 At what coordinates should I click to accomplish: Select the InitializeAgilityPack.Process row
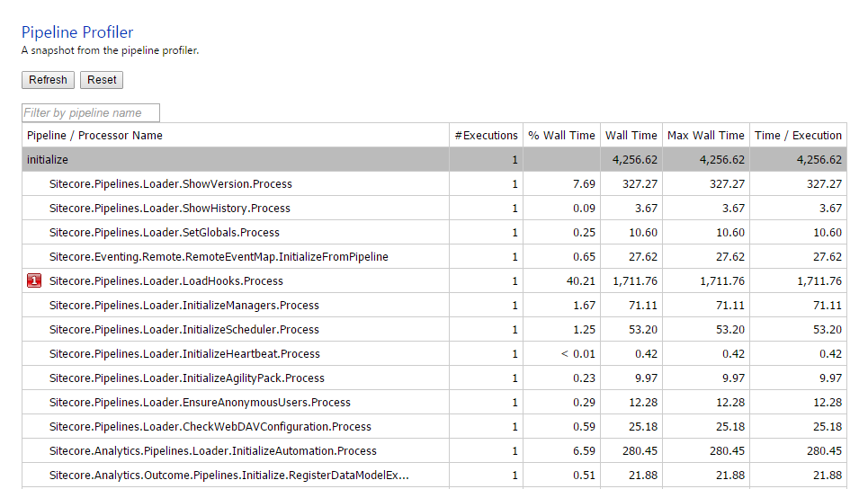coord(434,378)
